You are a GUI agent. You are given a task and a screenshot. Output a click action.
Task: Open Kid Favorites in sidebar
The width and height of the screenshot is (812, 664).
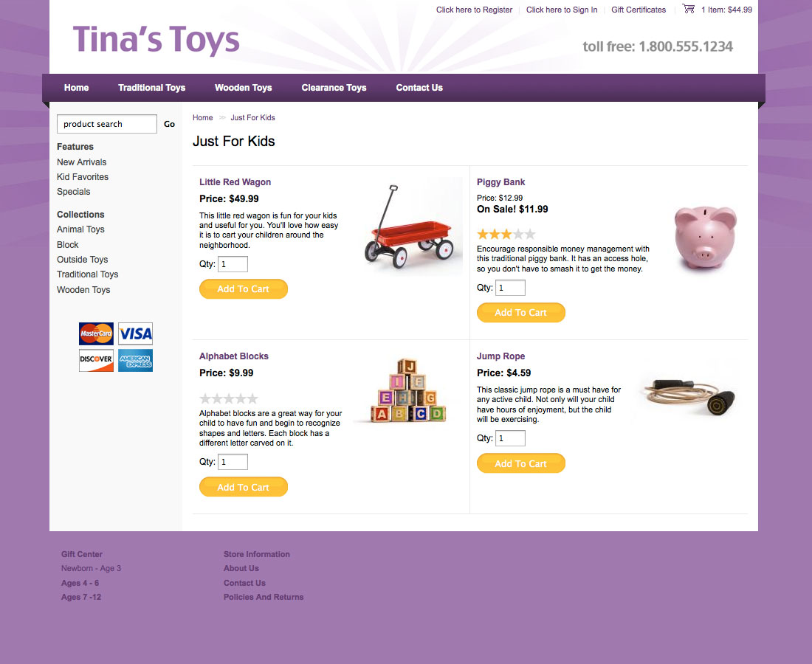[83, 177]
